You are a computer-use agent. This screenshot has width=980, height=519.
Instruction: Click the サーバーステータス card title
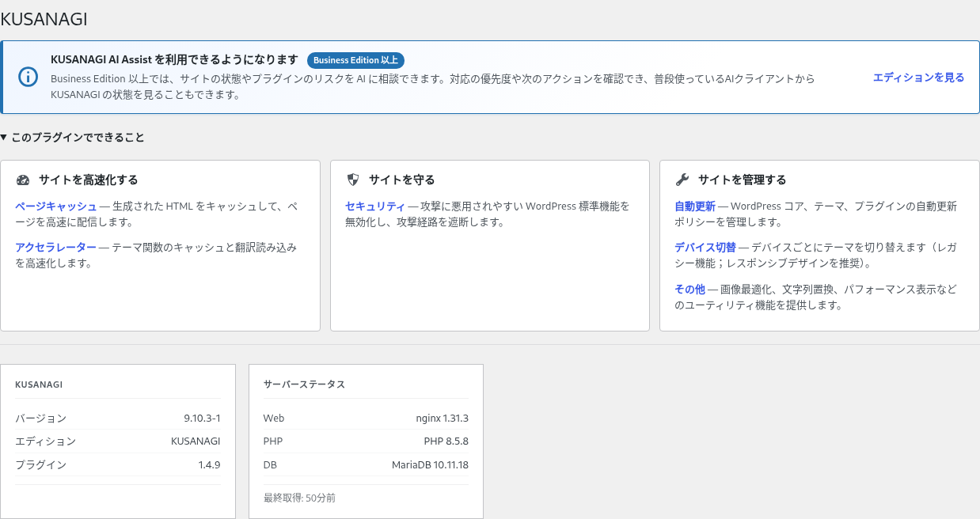(304, 385)
